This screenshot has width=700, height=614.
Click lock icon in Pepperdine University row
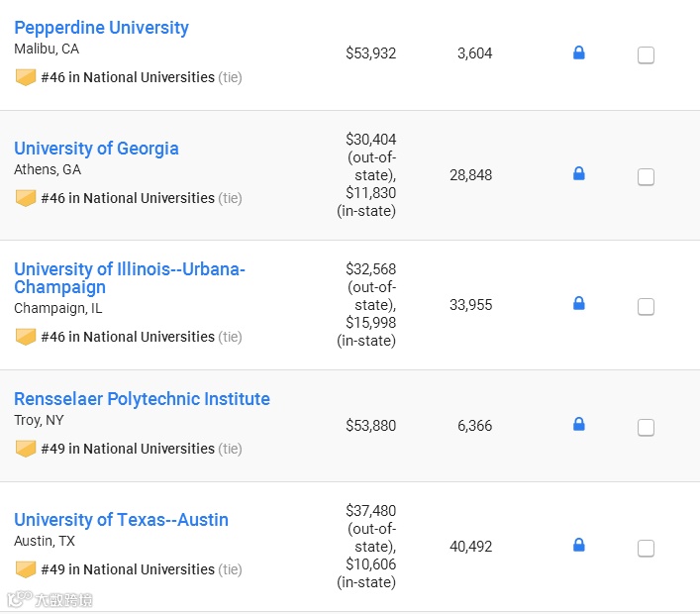(579, 52)
